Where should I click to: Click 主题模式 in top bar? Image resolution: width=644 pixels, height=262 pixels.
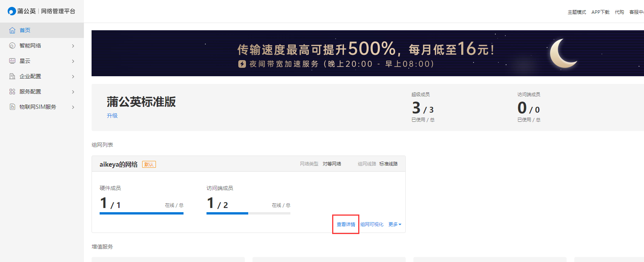[577, 12]
